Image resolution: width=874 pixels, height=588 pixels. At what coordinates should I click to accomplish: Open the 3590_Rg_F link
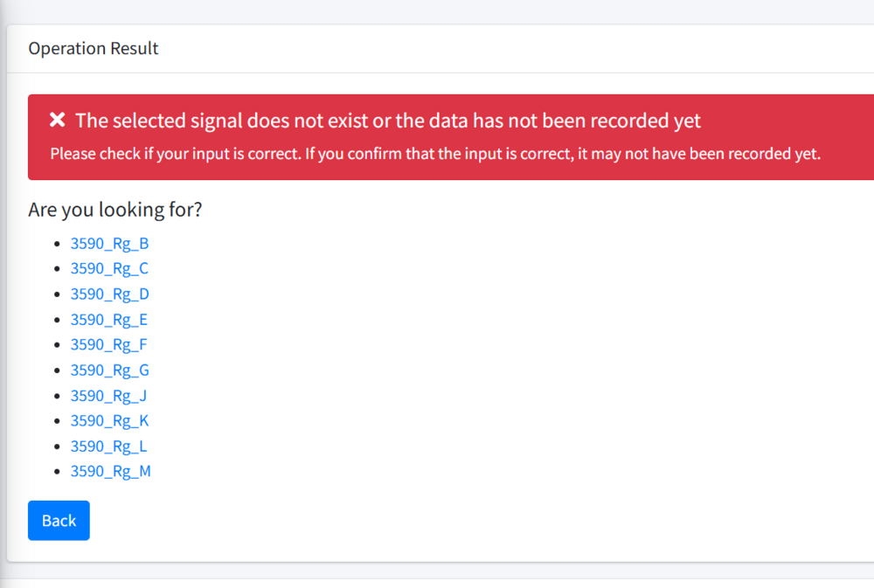pyautogui.click(x=108, y=344)
